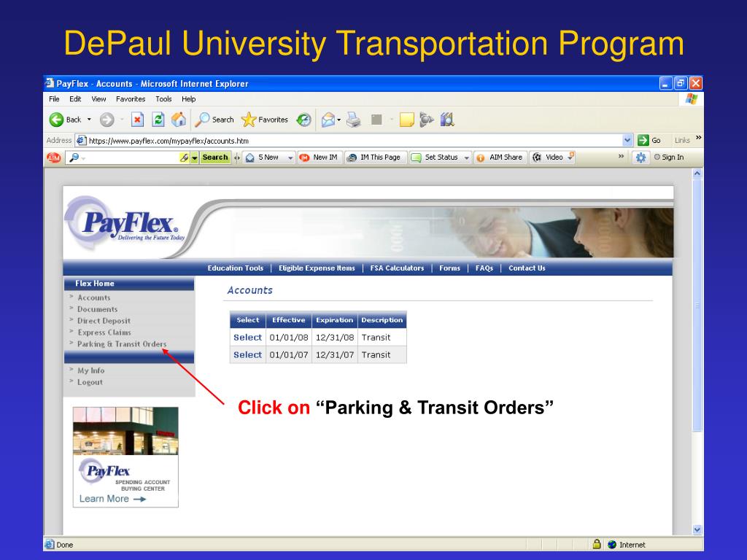Print the page with printer icon
Image resolution: width=747 pixels, height=560 pixels.
354,120
